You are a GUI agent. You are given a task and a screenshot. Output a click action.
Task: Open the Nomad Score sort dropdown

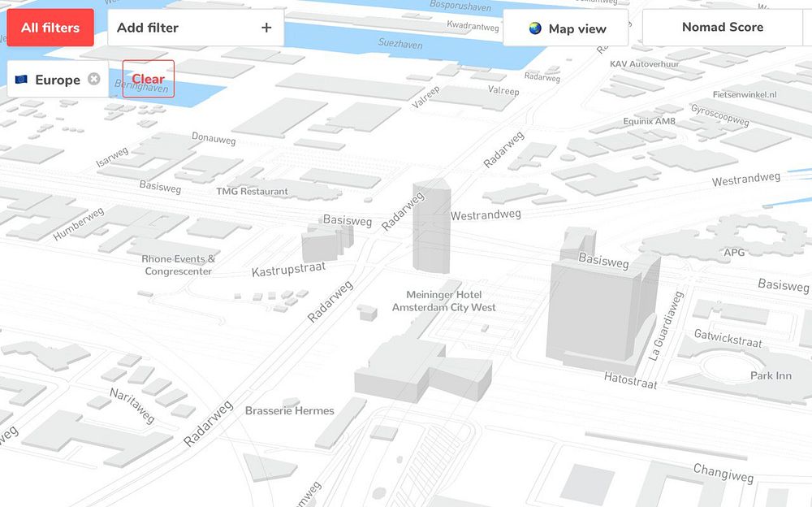pos(723,27)
